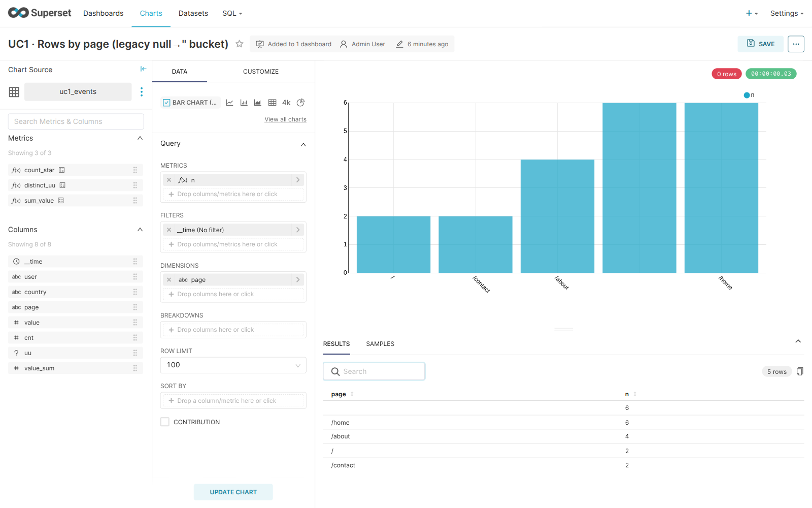Click the BREAKDOWNS drop columns zone
This screenshot has width=812, height=508.
(233, 330)
